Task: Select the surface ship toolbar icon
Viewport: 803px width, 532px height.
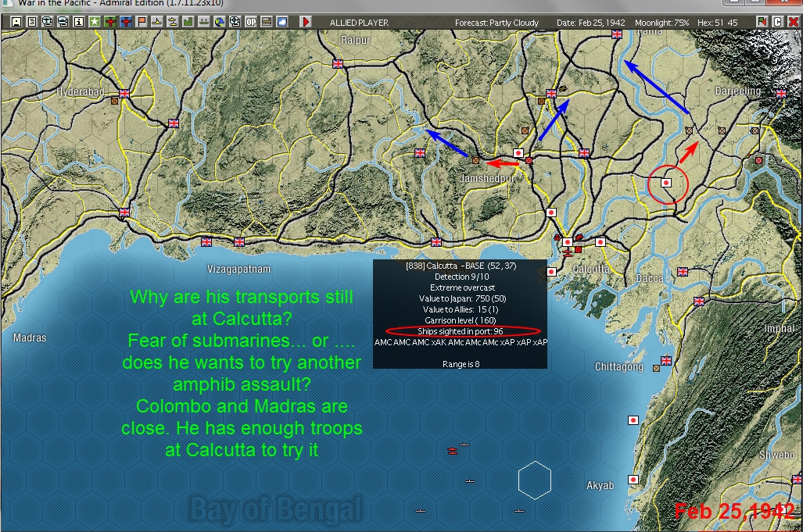Action: [156, 23]
